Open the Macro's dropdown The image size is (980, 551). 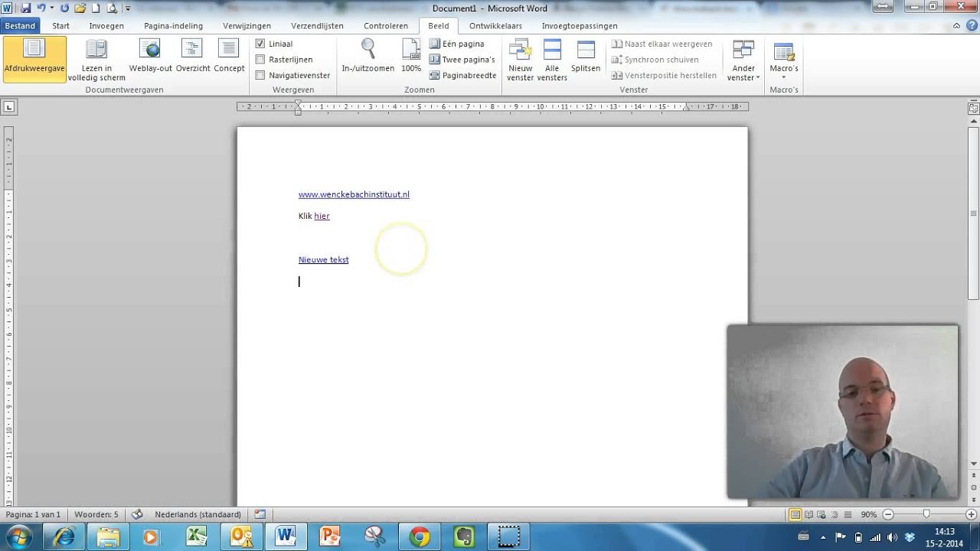[784, 60]
